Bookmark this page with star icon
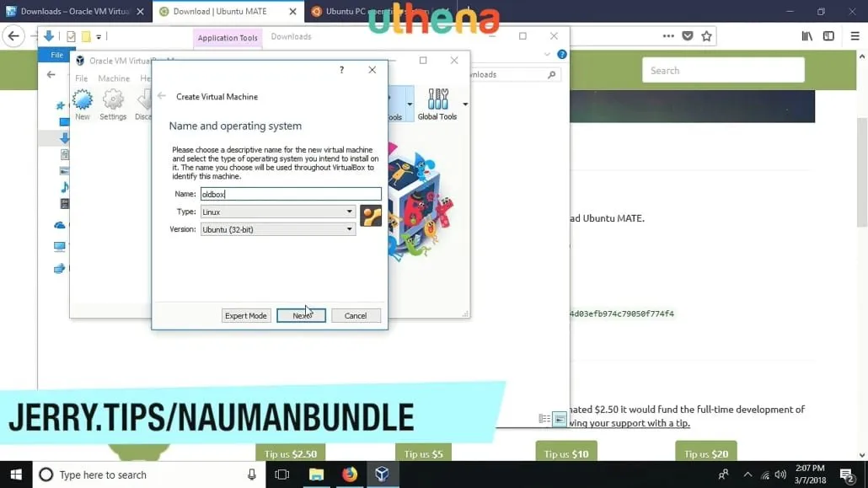This screenshot has height=488, width=868. (x=706, y=36)
